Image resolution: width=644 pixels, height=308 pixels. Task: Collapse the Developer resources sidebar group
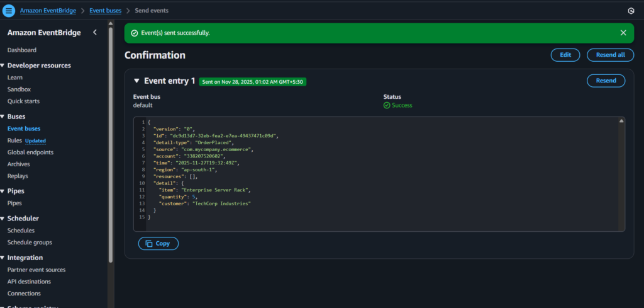(3, 66)
